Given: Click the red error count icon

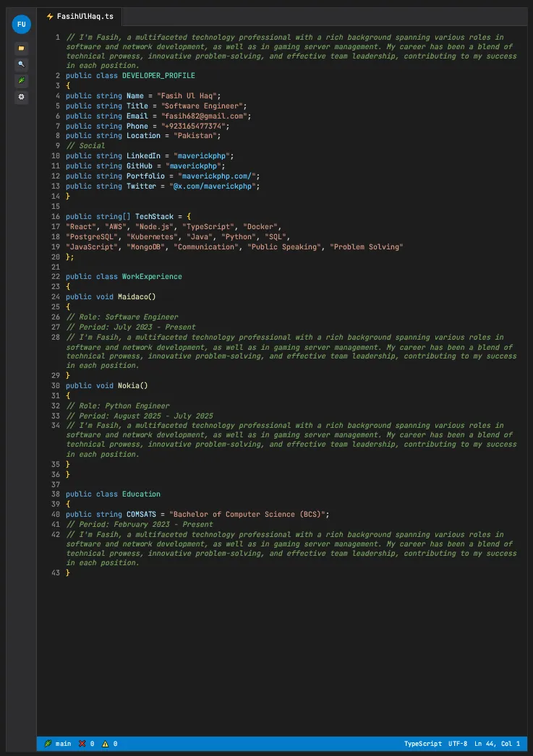Looking at the screenshot, I should pyautogui.click(x=82, y=743).
